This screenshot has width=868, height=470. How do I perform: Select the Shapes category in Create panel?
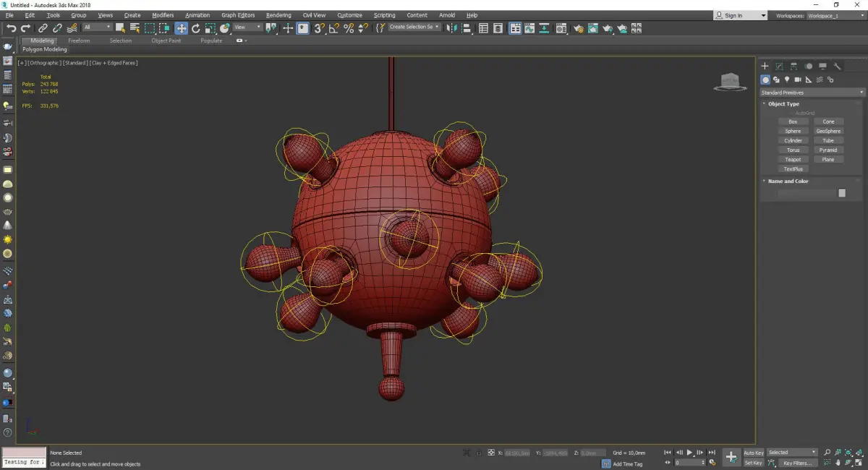click(776, 80)
